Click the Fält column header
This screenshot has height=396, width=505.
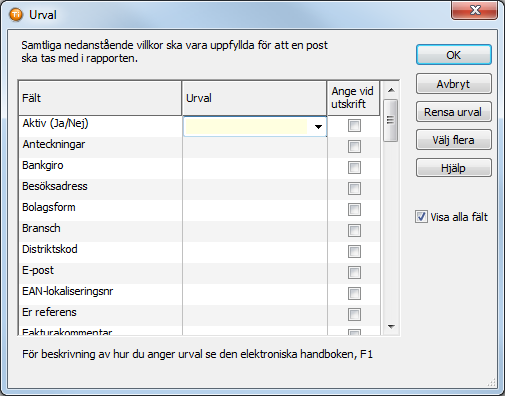[x=100, y=98]
